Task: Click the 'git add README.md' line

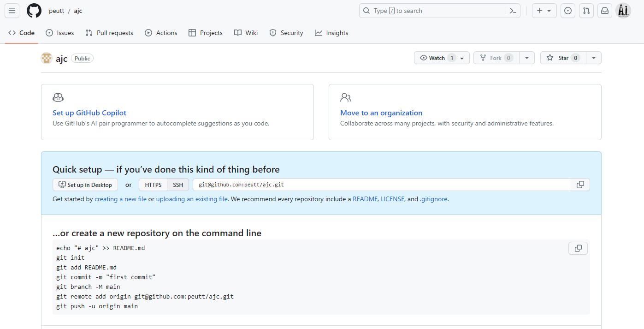Action: (86, 267)
